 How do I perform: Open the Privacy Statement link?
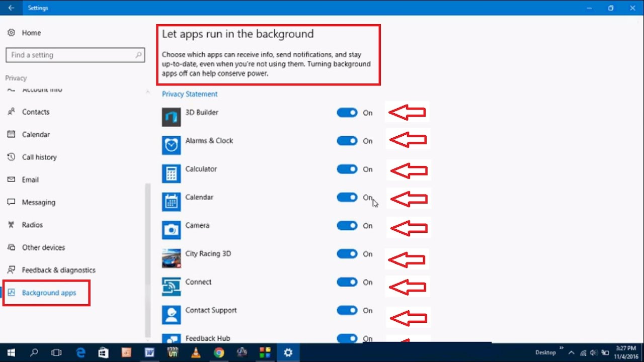pyautogui.click(x=190, y=94)
